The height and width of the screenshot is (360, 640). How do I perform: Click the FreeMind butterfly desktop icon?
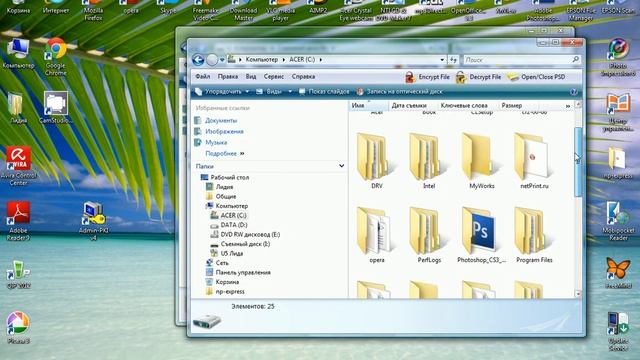(618, 273)
